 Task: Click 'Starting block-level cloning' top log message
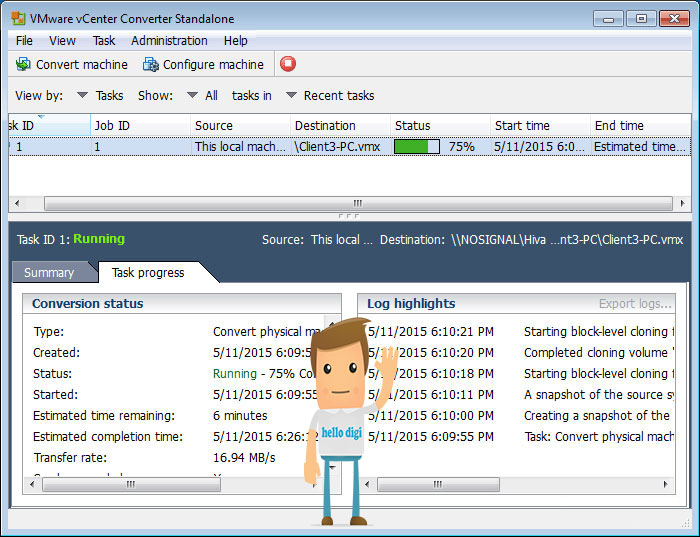599,332
